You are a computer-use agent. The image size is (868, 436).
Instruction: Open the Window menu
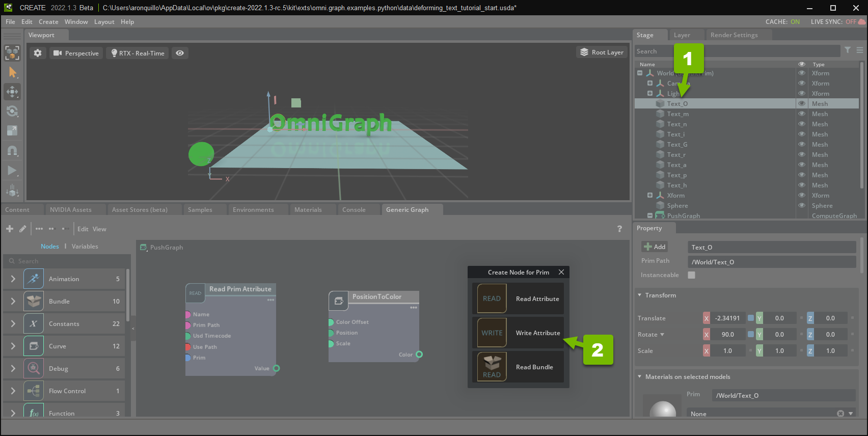click(x=76, y=22)
